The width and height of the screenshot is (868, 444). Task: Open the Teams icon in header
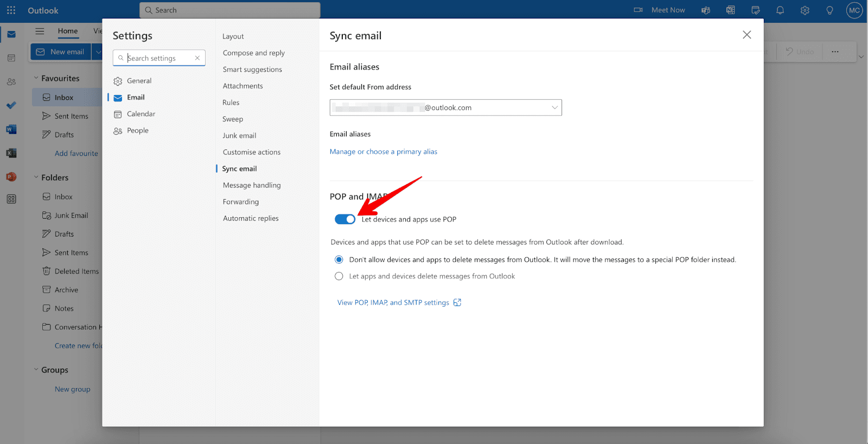tap(706, 10)
